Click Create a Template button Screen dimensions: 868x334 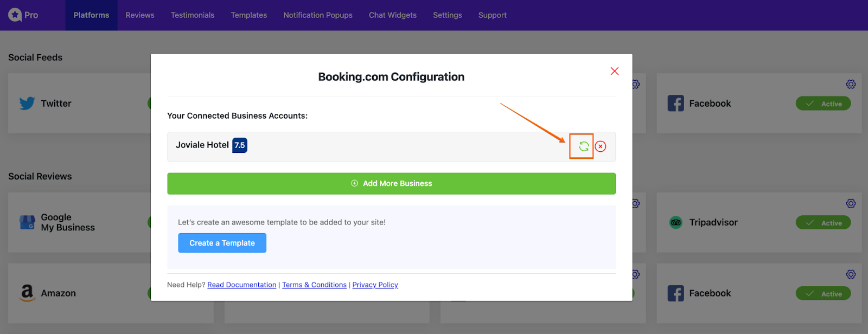coord(222,243)
